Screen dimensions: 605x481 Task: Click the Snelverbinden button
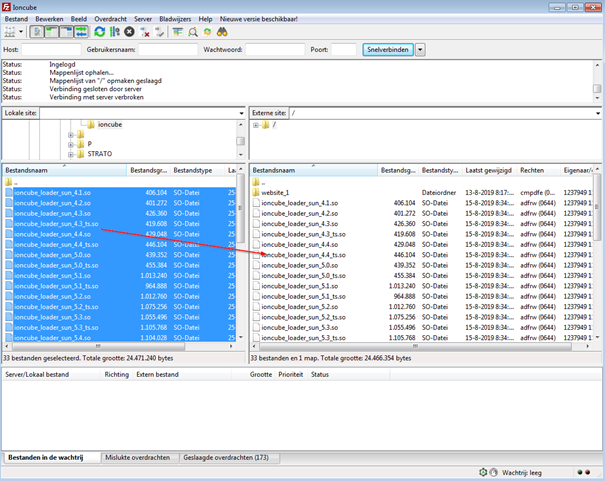(387, 49)
